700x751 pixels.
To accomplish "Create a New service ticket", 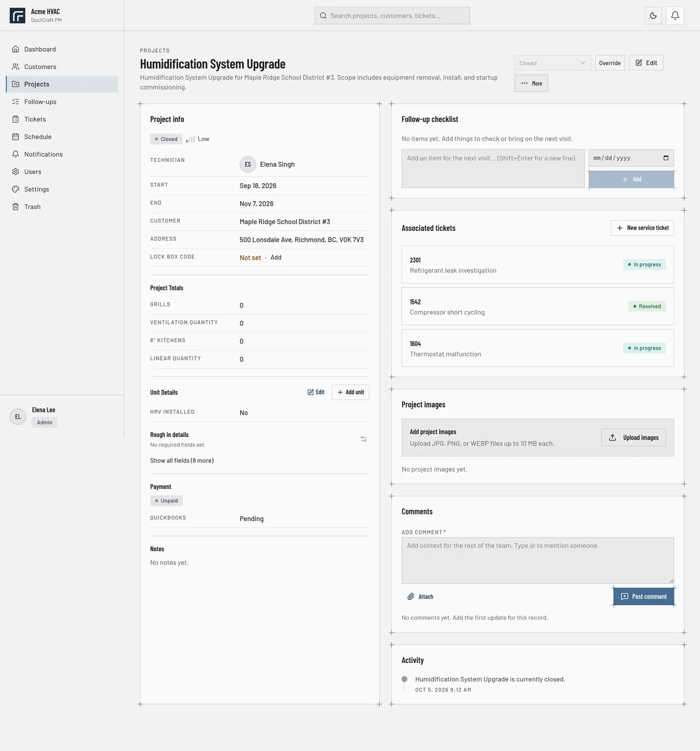I will [x=642, y=228].
